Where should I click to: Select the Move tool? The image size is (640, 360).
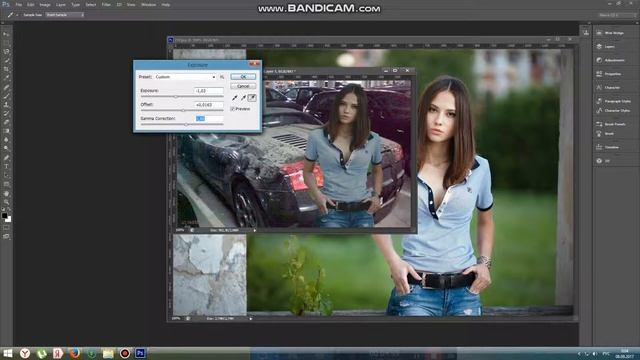tap(6, 34)
